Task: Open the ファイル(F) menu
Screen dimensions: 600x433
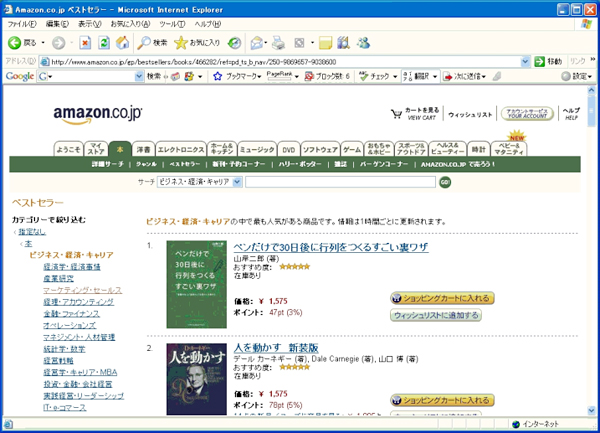Action: [22, 24]
